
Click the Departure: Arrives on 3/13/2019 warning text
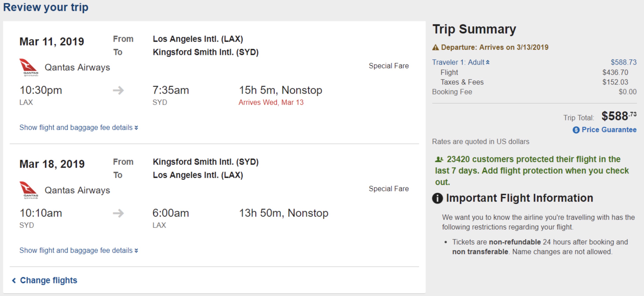click(x=494, y=47)
